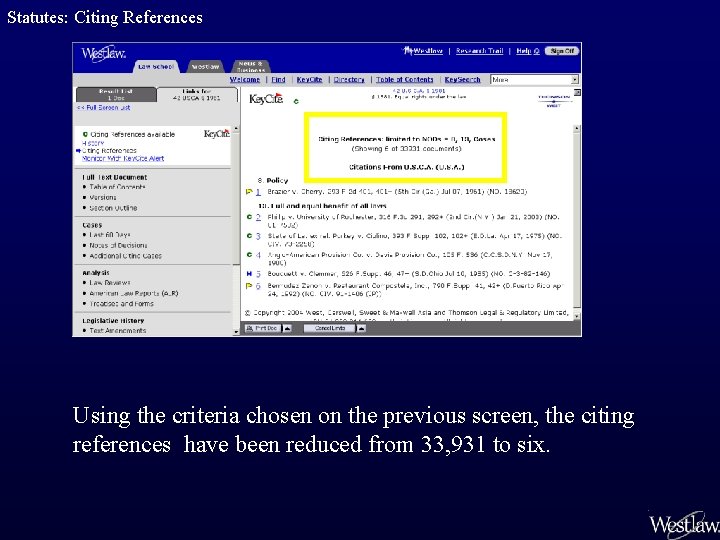Click the maximize pane icon at top right of the document
720x540 pixels.
[x=577, y=92]
